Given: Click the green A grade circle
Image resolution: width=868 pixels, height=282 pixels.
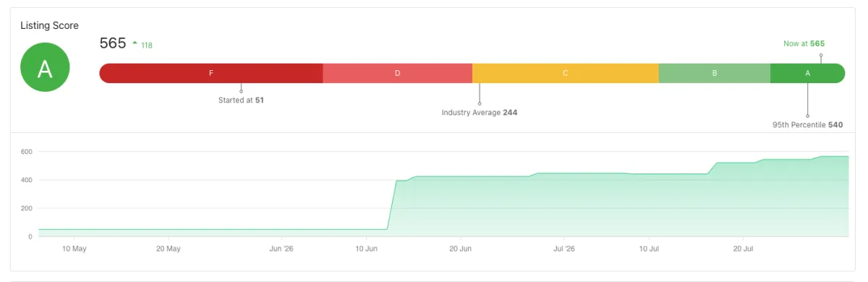Looking at the screenshot, I should click(x=45, y=68).
